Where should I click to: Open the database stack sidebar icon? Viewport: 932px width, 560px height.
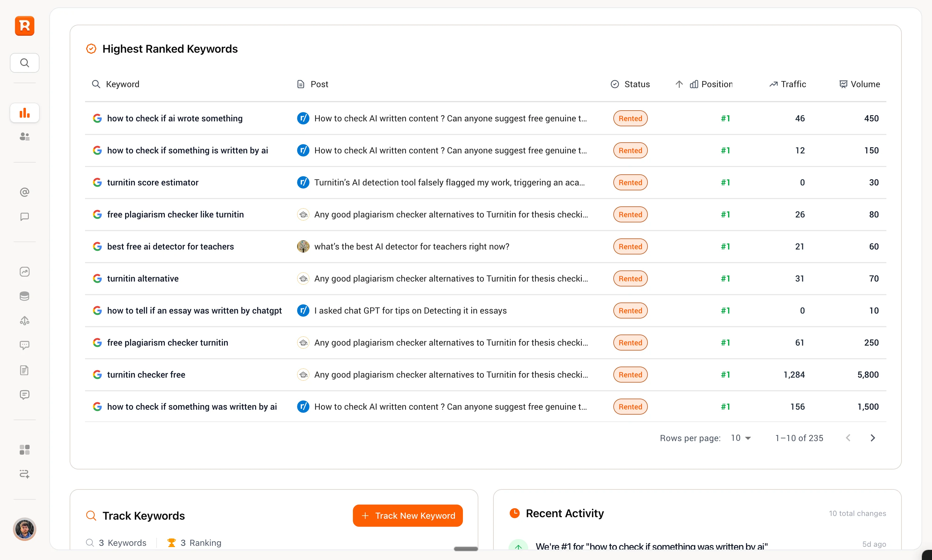click(x=25, y=296)
